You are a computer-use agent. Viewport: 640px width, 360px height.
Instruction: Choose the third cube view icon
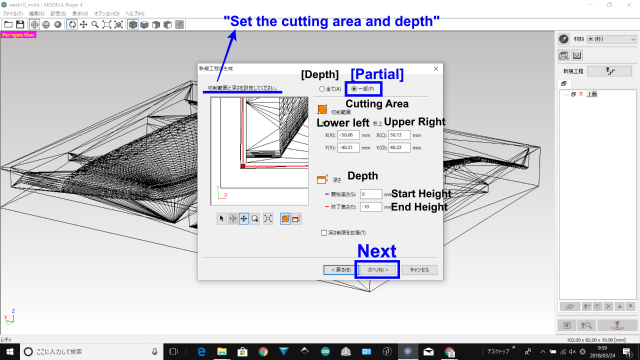point(156,24)
